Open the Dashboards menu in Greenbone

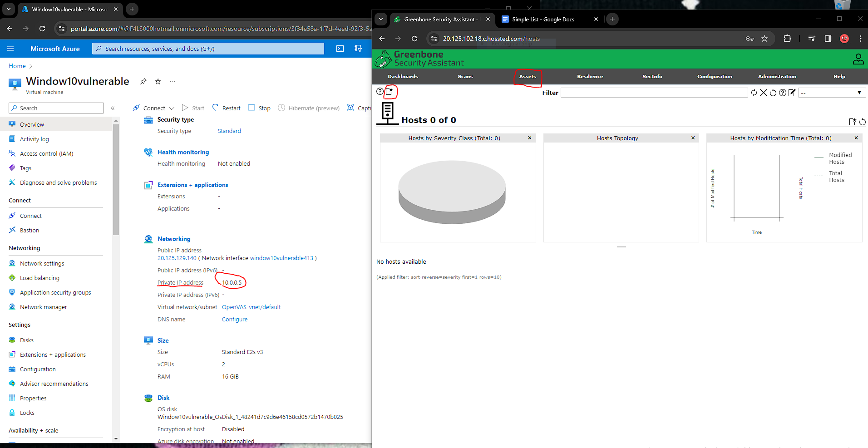point(403,76)
